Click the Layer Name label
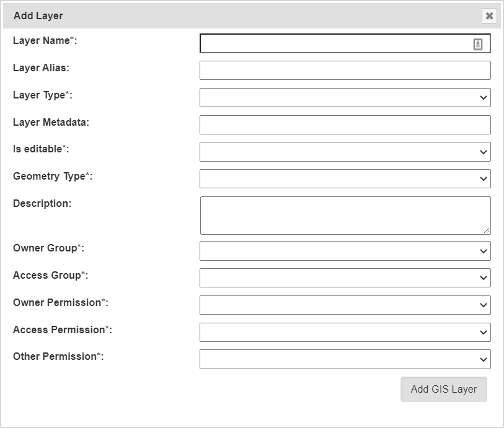504x428 pixels. pos(45,41)
